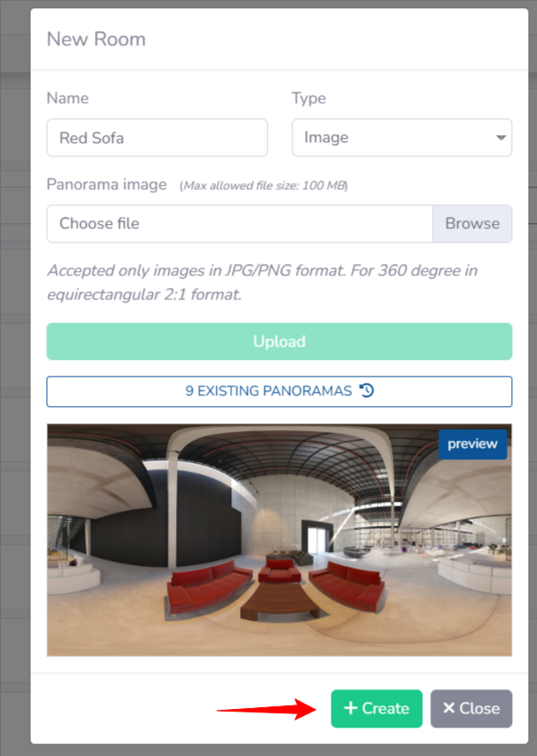Click the accepted JPG/PNG format help text
537x756 pixels.
[x=262, y=282]
